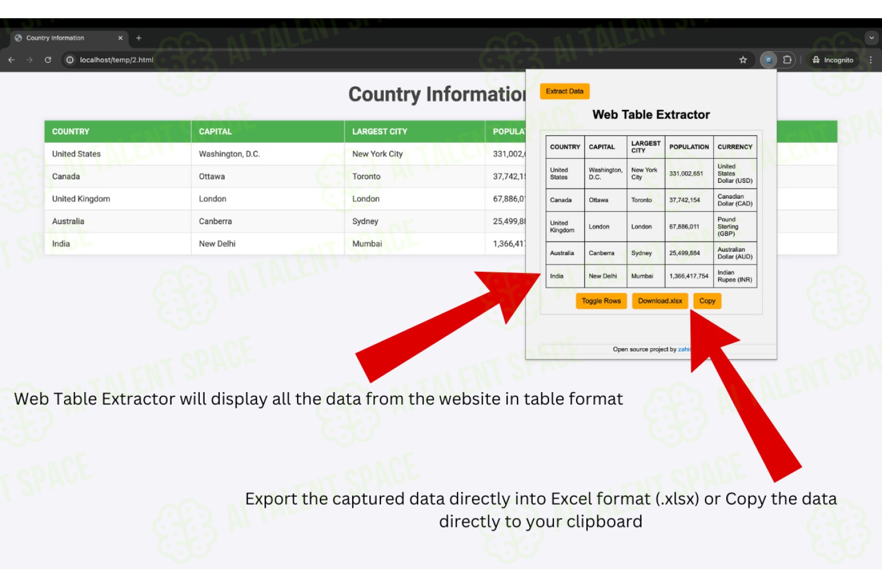Click the Copy button
This screenshot has width=882, height=588.
[707, 301]
